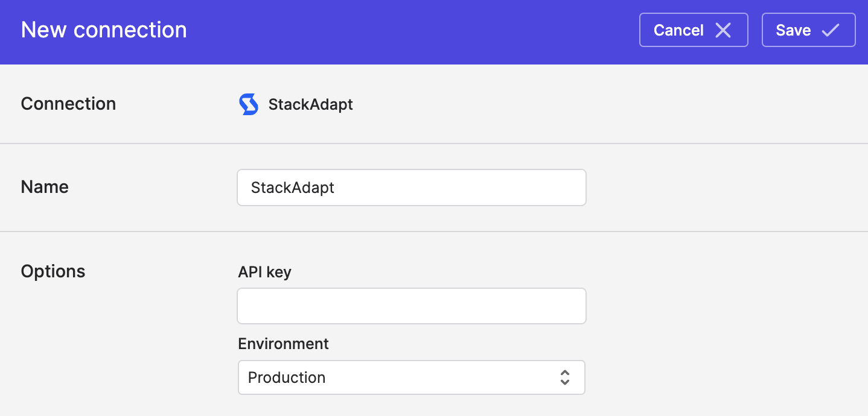
Task: Click the "Name" section label
Action: pyautogui.click(x=45, y=187)
